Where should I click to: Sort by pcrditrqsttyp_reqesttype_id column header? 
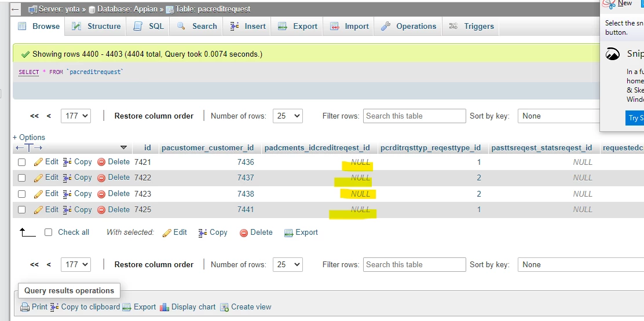430,148
